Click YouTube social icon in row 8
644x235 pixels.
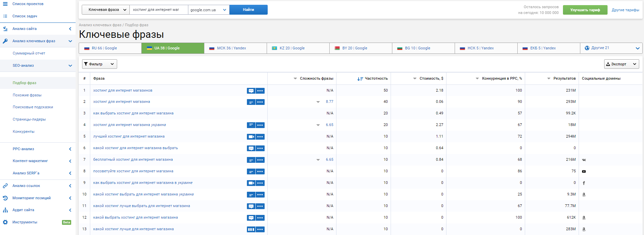(584, 171)
